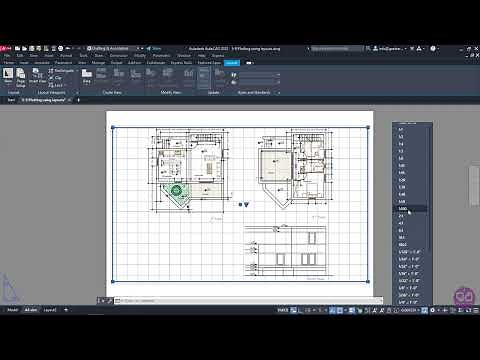Viewport: 480px width, 360px height.
Task: Click the command line customize wrench icon
Action: pyautogui.click(x=109, y=301)
